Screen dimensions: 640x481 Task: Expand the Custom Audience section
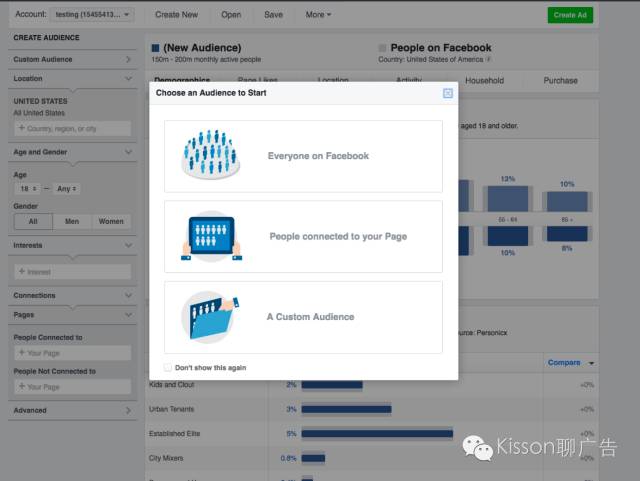tap(72, 60)
